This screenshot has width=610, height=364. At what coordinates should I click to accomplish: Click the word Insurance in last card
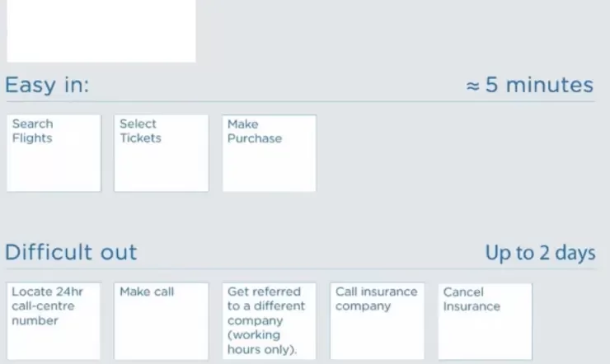tap(472, 306)
